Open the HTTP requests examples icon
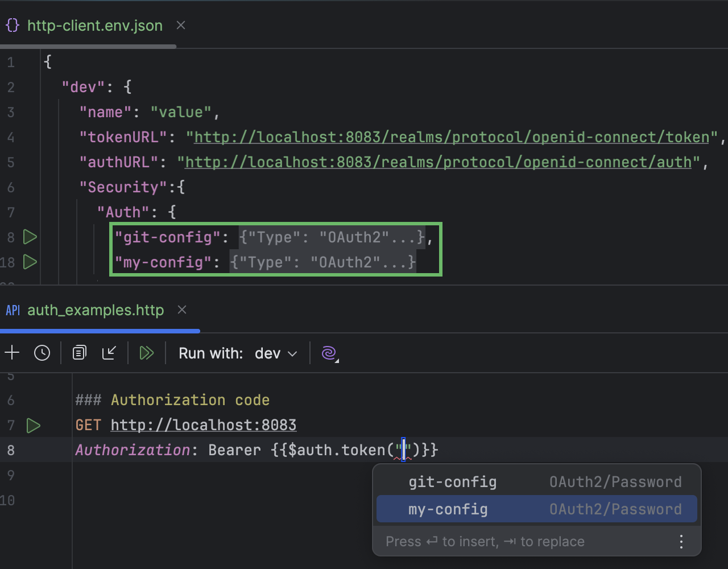The height and width of the screenshot is (569, 728). [x=78, y=353]
